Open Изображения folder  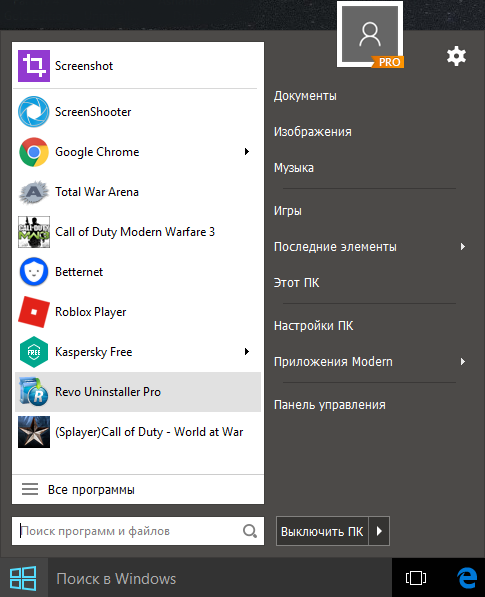[x=313, y=132]
